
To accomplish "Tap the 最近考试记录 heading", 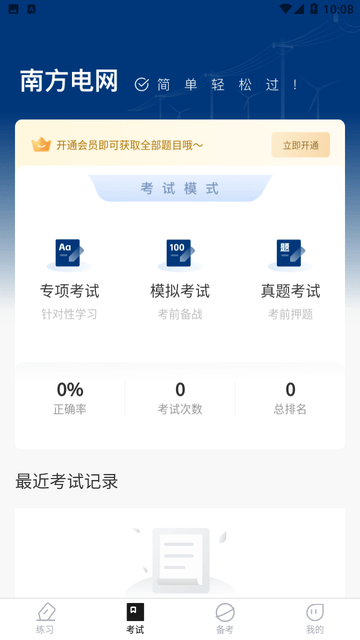I will tap(67, 481).
